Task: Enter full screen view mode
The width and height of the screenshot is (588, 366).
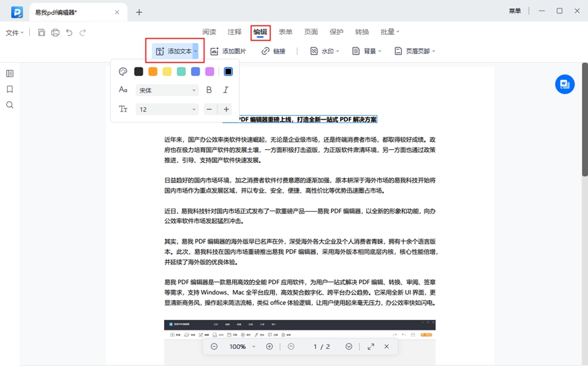Action: [x=371, y=346]
